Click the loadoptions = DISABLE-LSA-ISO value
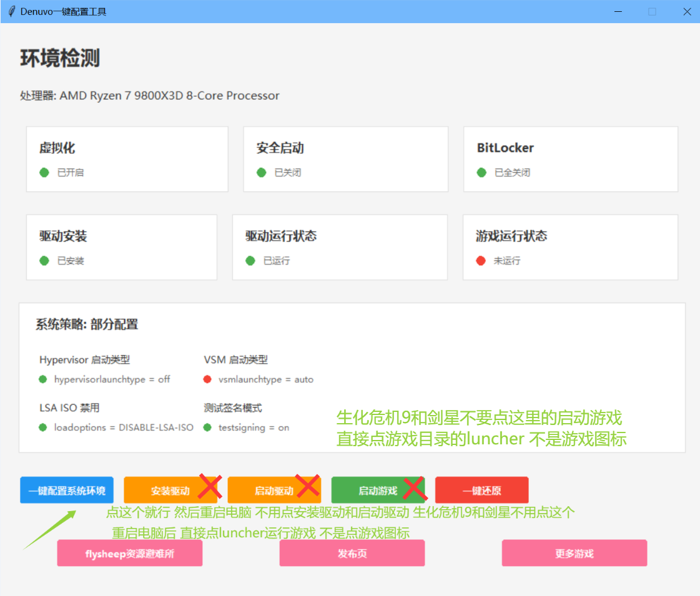The width and height of the screenshot is (700, 596). (124, 427)
